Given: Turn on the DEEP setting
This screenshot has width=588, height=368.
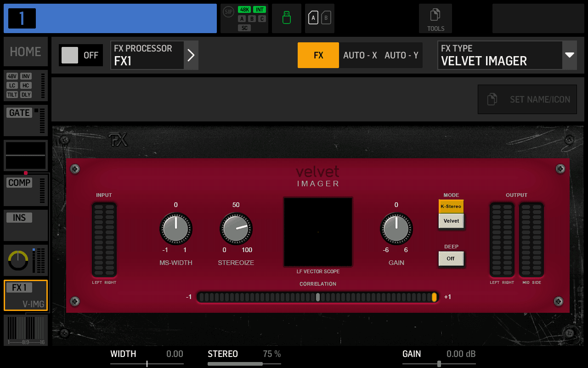Looking at the screenshot, I should [451, 259].
